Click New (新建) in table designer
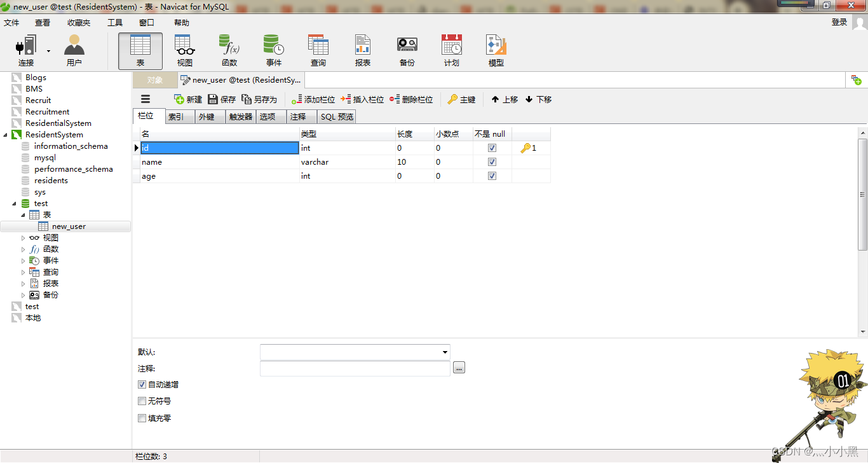 tap(188, 99)
